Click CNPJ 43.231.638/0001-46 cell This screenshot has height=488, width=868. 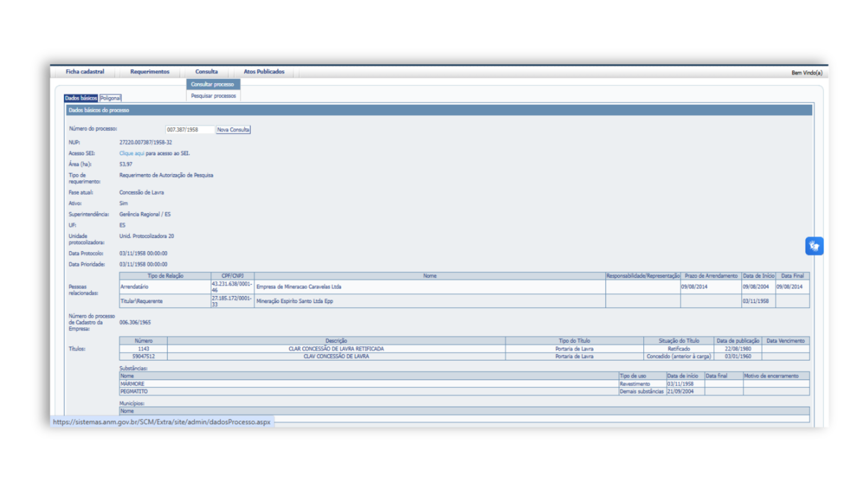click(232, 287)
